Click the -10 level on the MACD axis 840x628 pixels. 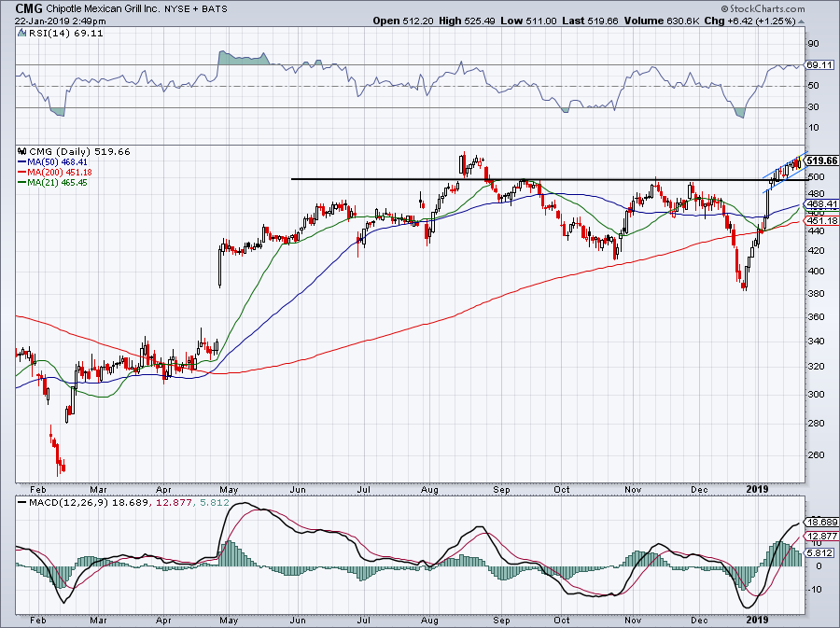814,590
